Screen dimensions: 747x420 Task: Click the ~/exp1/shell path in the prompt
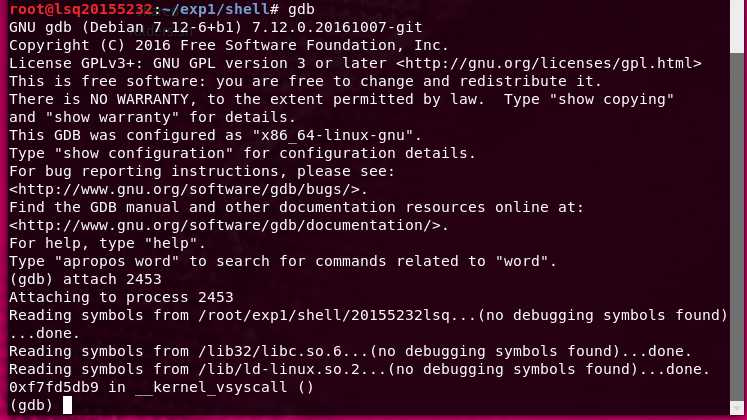215,9
